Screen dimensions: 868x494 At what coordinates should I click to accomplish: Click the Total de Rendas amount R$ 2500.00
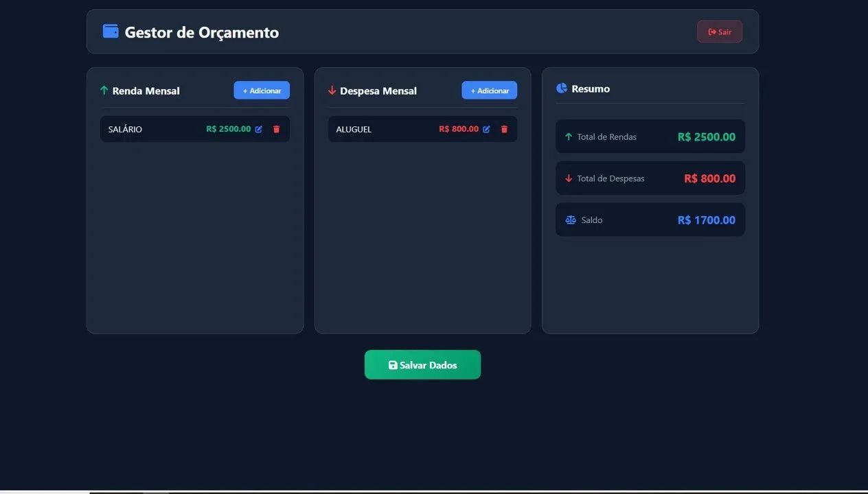click(x=707, y=137)
